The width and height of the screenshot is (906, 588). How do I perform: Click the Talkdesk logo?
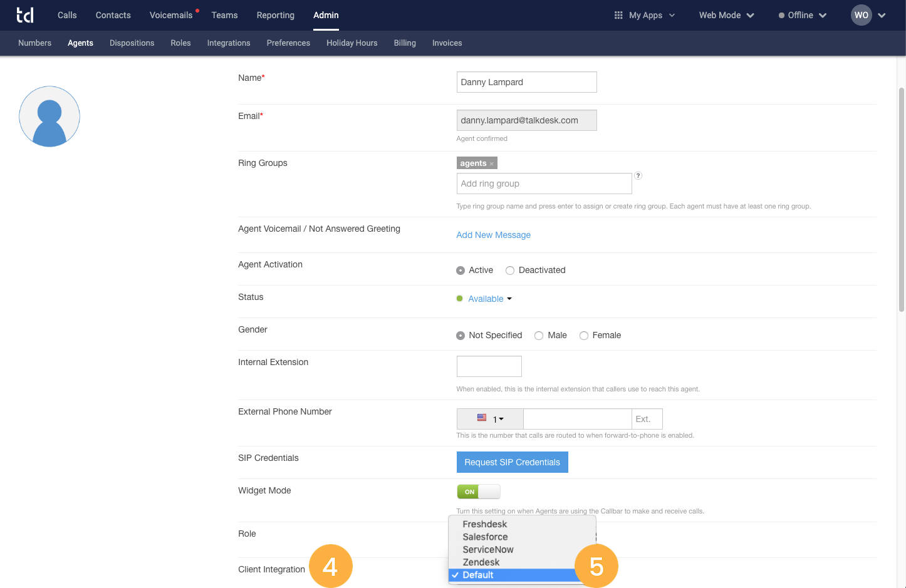(x=25, y=15)
